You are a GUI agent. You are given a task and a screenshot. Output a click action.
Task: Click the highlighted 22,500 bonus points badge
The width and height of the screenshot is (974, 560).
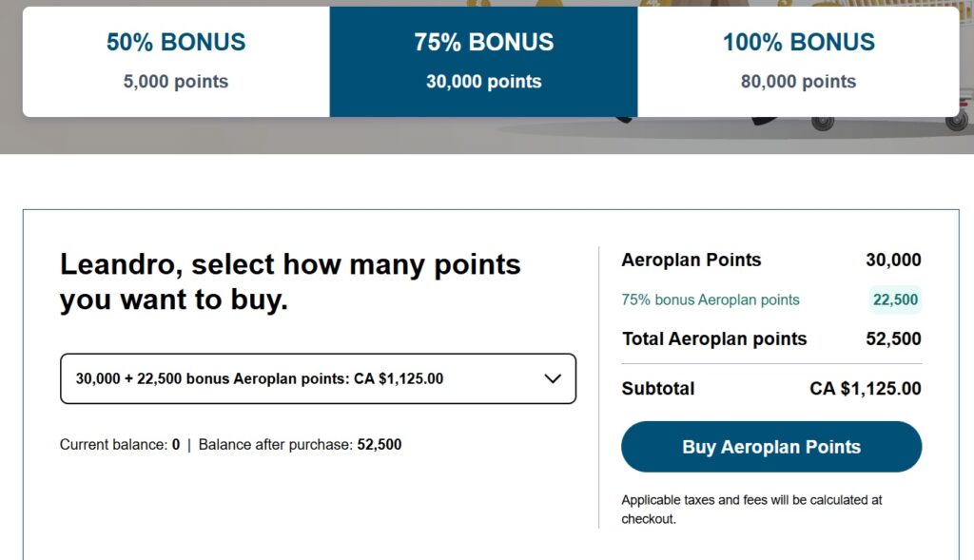point(895,299)
